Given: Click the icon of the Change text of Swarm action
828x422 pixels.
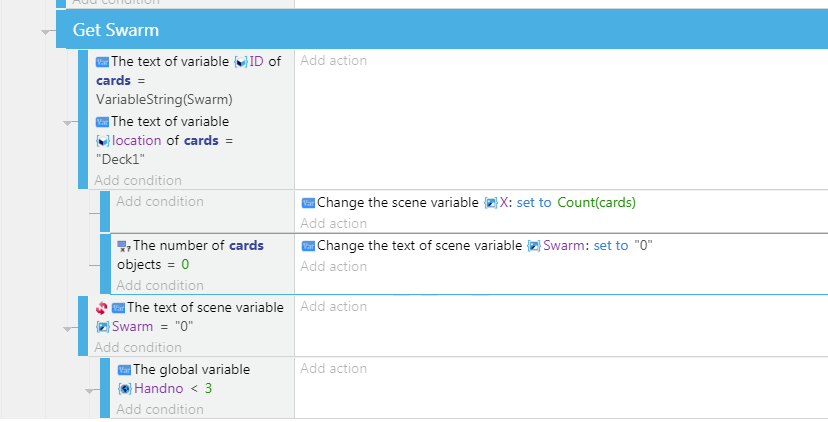Looking at the screenshot, I should pyautogui.click(x=308, y=246).
